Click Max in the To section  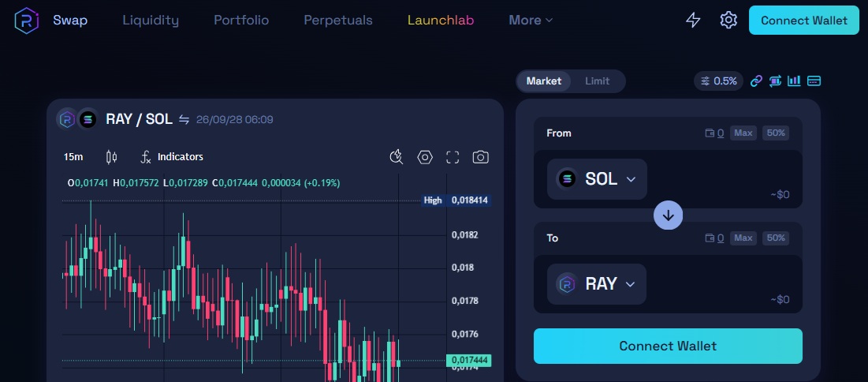(743, 238)
